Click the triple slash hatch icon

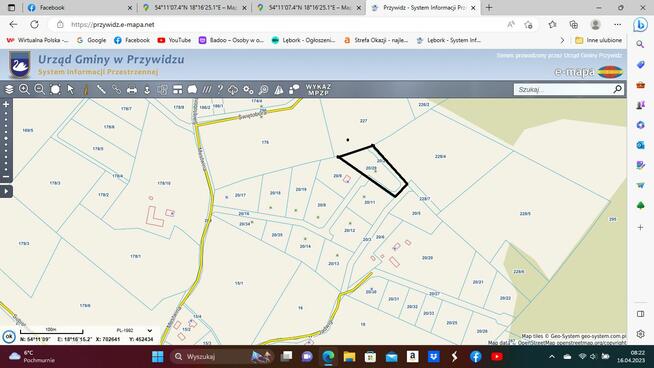tap(207, 89)
